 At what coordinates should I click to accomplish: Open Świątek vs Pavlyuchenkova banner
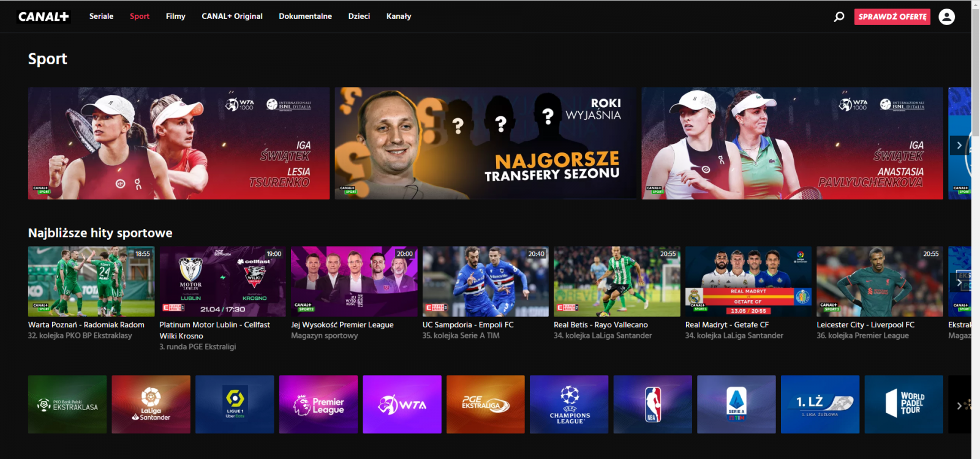point(793,143)
